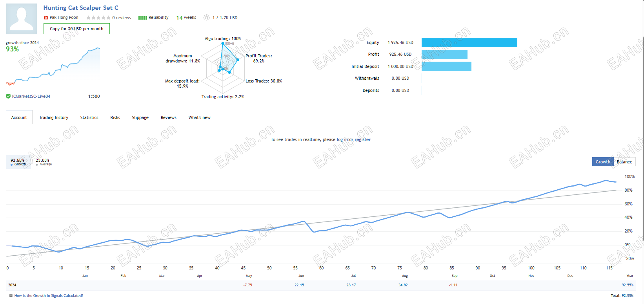The height and width of the screenshot is (304, 644).
Task: Click the blue Equity bar
Action: 469,42
